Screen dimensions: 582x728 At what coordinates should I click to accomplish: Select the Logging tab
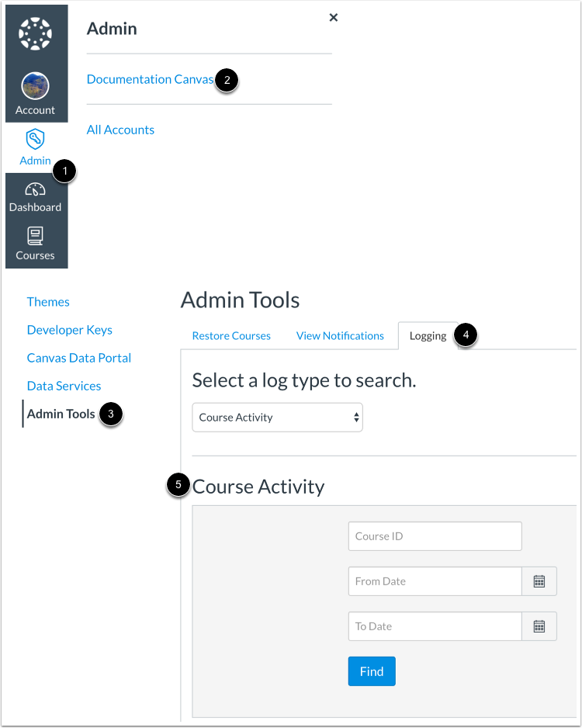428,336
